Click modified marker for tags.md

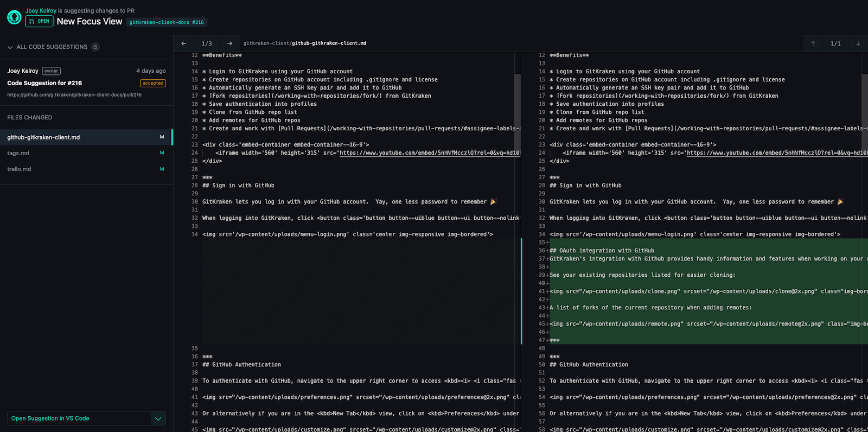162,153
